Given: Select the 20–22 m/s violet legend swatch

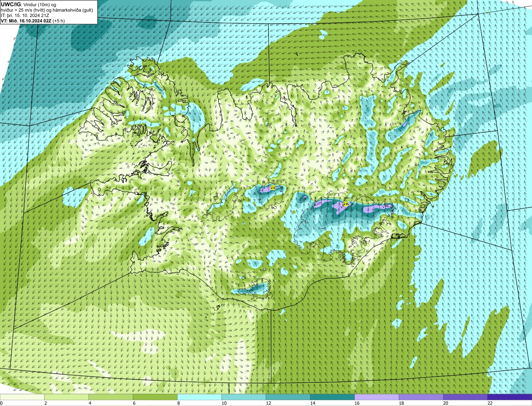Looking at the screenshot, I should (465, 397).
